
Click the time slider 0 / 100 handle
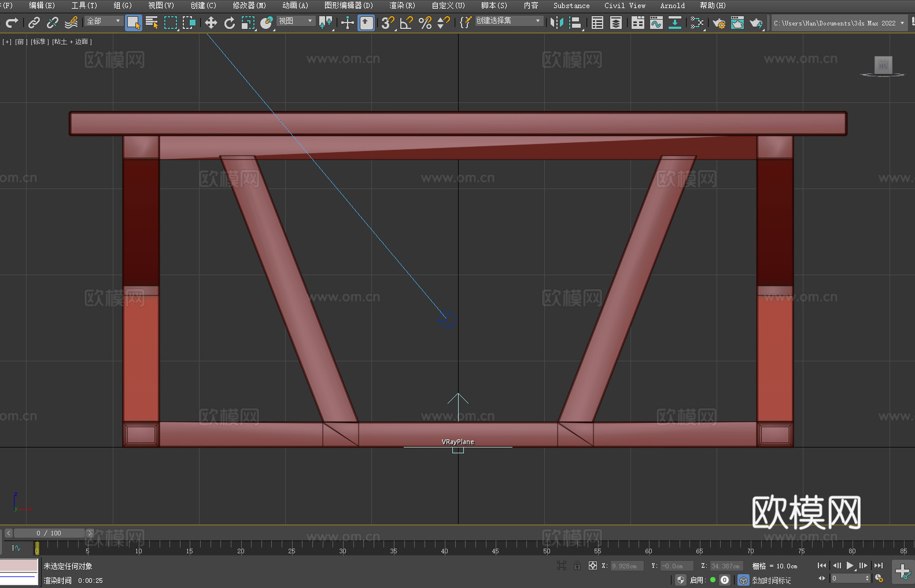(x=49, y=533)
